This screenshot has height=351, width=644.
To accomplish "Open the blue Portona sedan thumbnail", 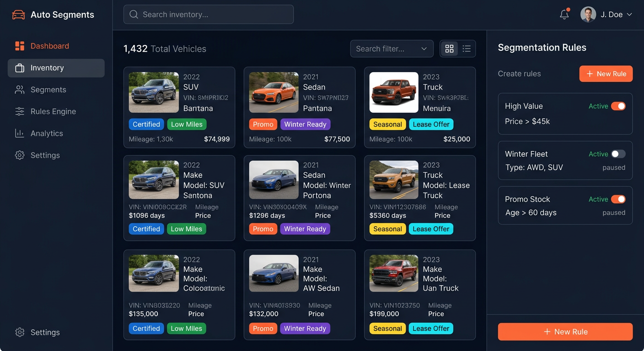I will coord(274,180).
